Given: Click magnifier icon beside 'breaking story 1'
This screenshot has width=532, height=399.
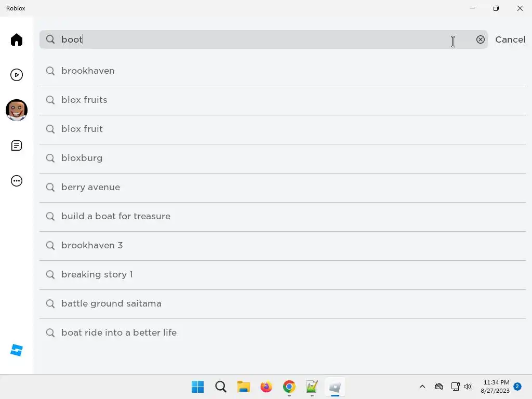Looking at the screenshot, I should [x=50, y=274].
